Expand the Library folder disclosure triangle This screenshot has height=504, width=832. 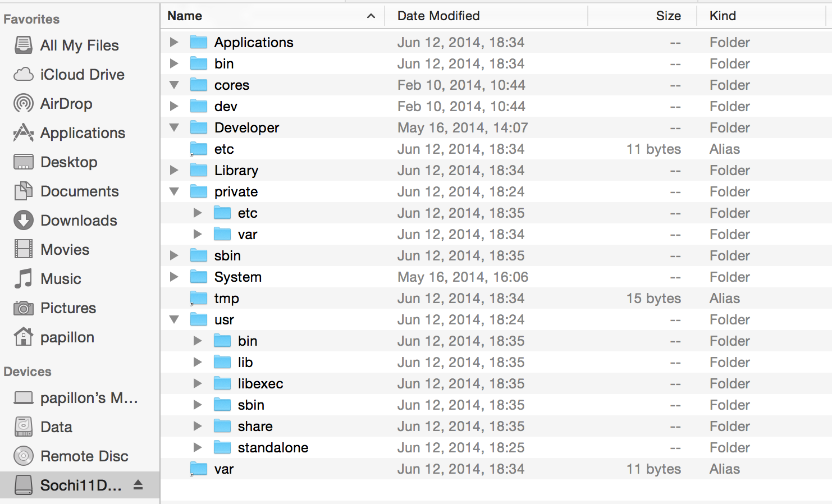point(174,170)
